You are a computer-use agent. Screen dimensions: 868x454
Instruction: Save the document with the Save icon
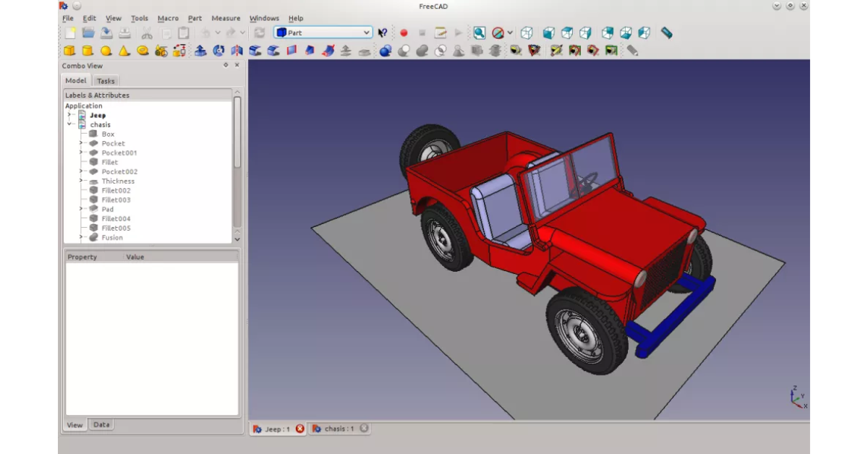coord(106,33)
